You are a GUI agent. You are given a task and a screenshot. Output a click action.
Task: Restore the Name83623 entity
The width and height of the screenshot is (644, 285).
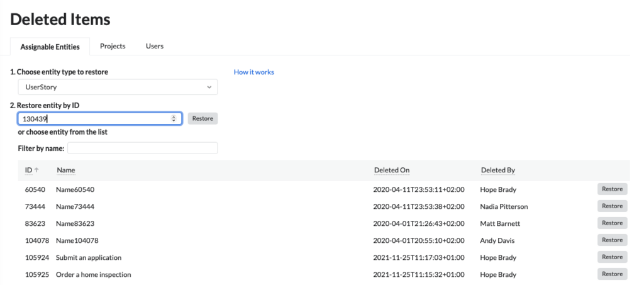613,223
